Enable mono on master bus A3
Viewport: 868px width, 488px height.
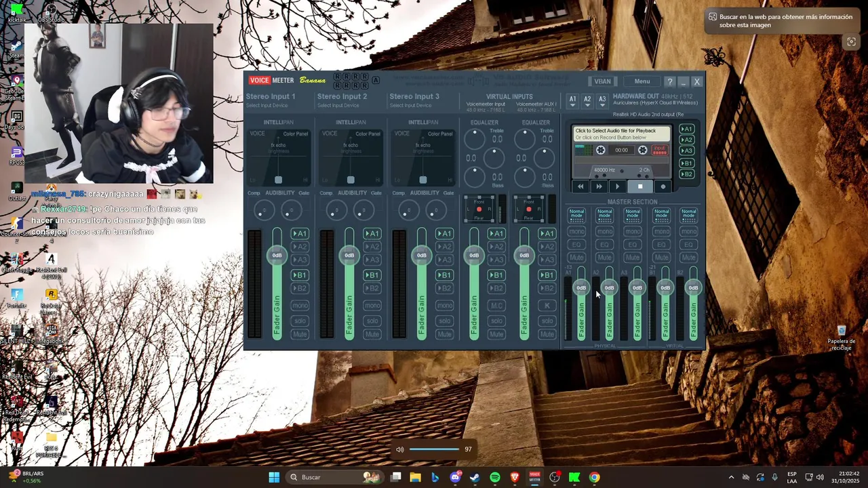click(x=633, y=232)
